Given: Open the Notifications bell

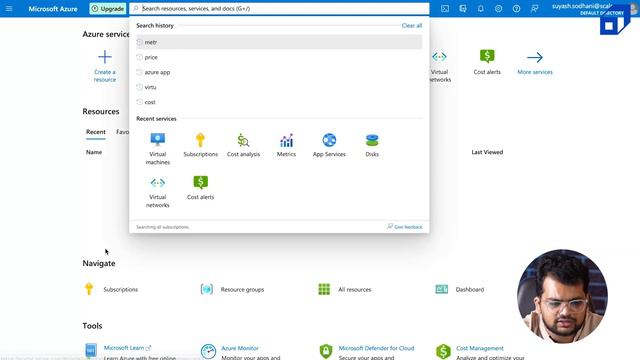Looking at the screenshot, I should click(481, 8).
